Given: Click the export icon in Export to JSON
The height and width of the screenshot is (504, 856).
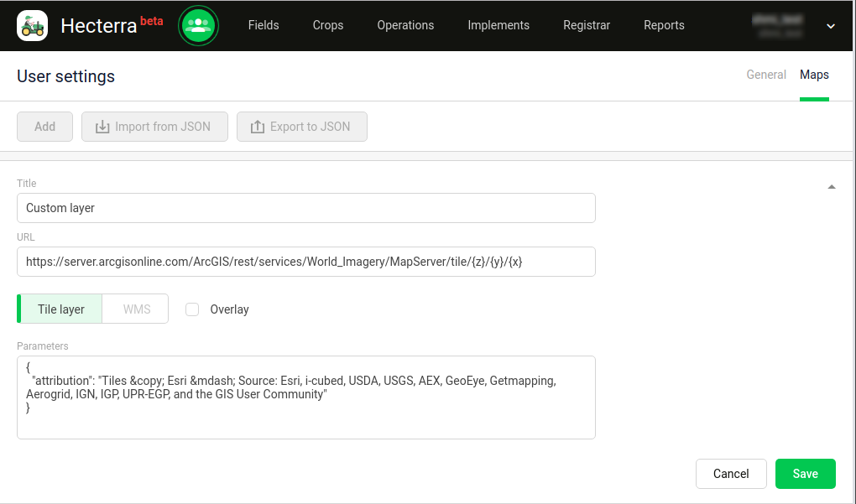Looking at the screenshot, I should (257, 127).
